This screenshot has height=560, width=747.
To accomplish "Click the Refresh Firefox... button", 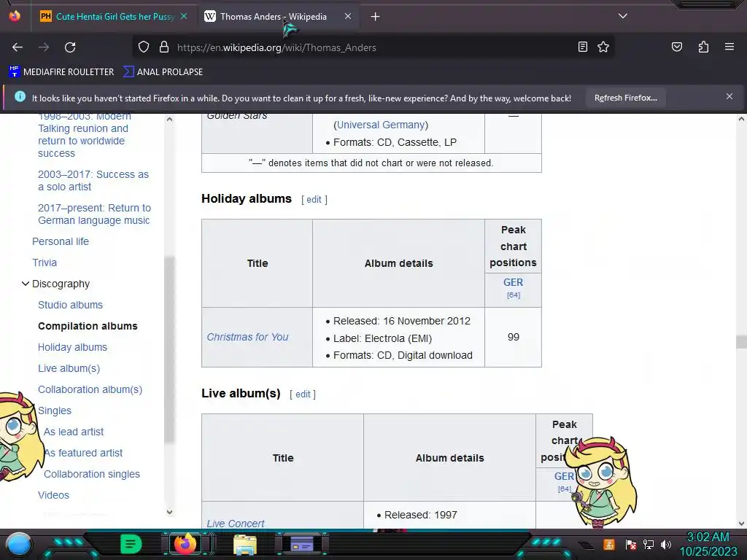I will [625, 98].
